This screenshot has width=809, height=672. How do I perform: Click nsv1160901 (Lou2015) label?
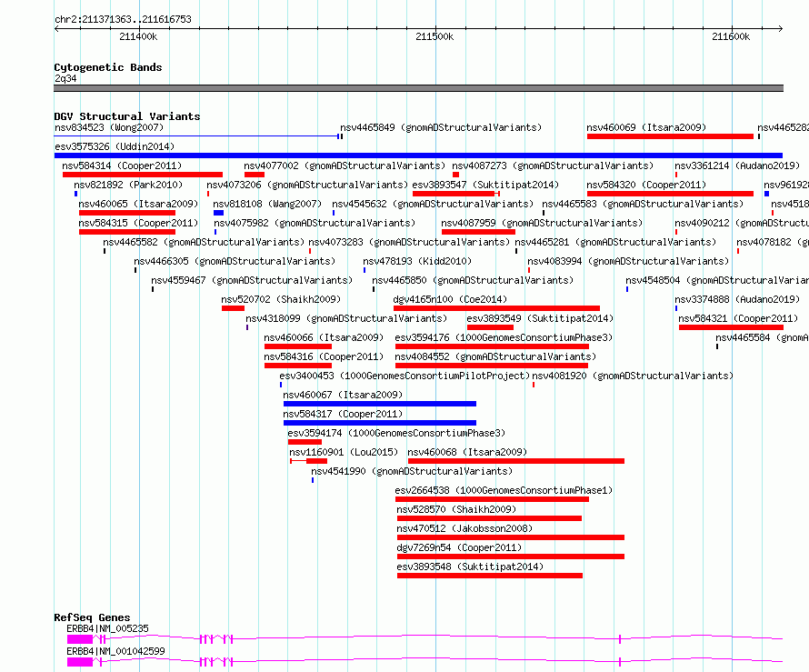click(x=344, y=452)
